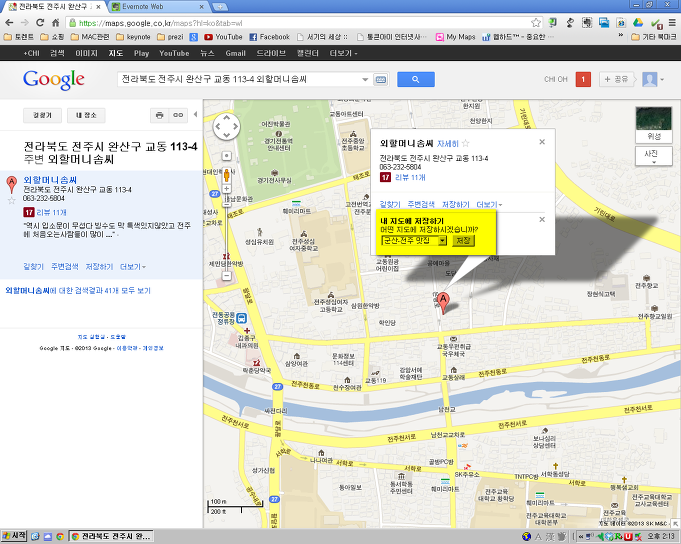Show more bookmarks with the chevron
Image resolution: width=681 pixels, height=544 pixels.
click(x=621, y=36)
